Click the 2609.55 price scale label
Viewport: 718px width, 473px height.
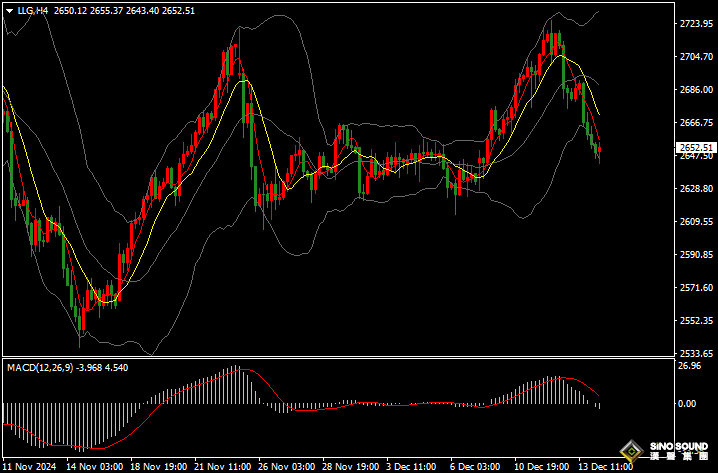click(x=696, y=222)
